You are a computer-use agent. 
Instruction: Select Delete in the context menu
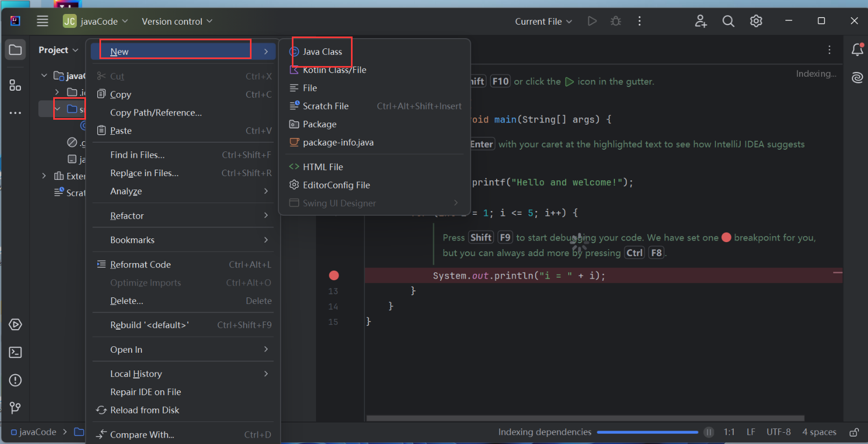tap(183, 301)
